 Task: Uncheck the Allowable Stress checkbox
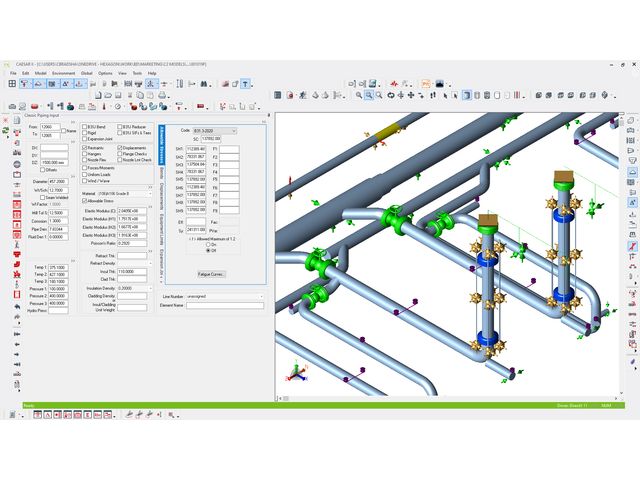tap(85, 201)
